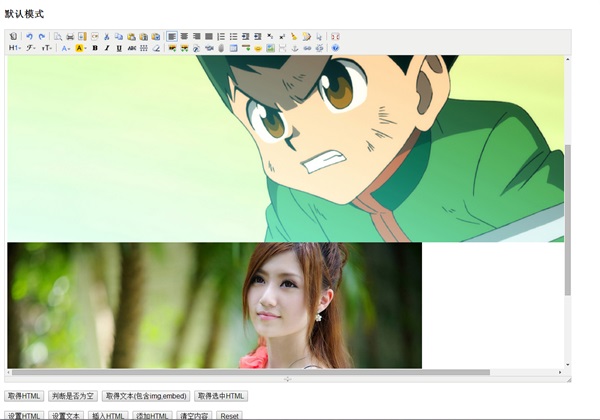Insert a table
600x420 pixels.
point(233,48)
